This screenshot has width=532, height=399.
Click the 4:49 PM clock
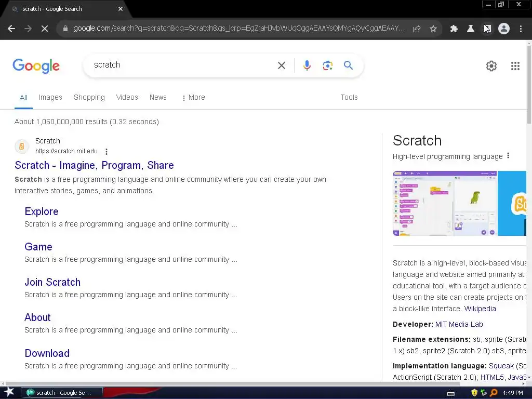tap(513, 393)
